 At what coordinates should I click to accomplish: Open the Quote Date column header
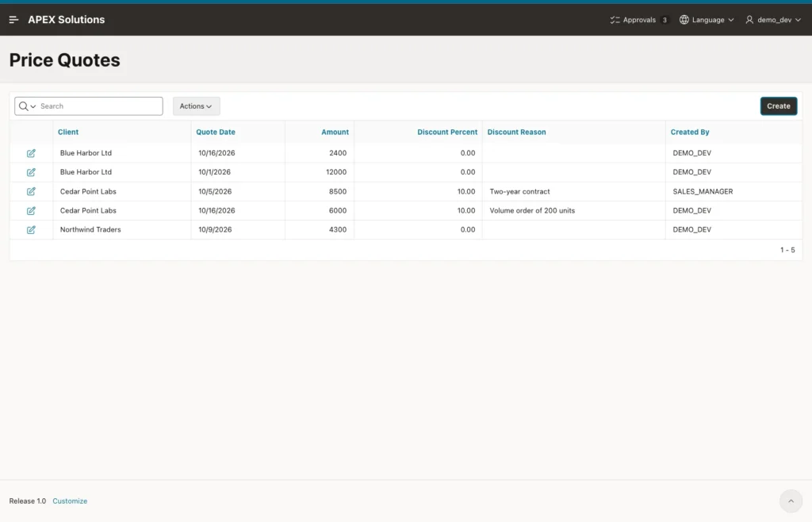tap(216, 132)
